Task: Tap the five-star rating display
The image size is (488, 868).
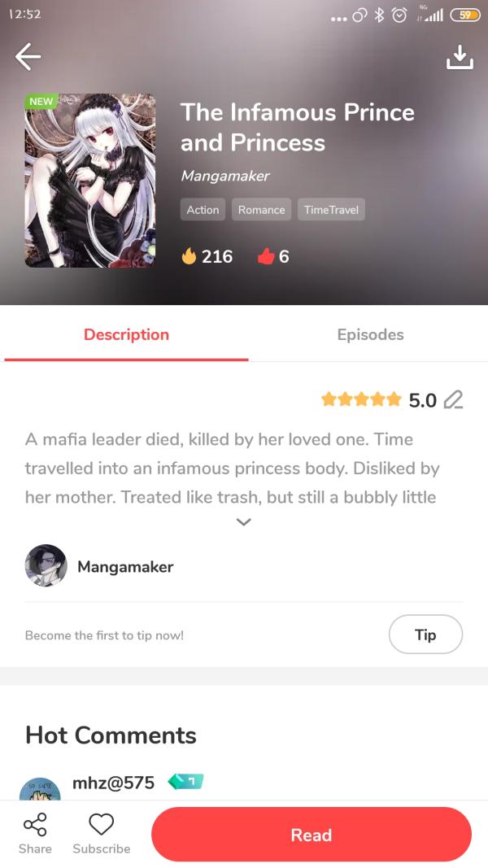Action: 361,399
